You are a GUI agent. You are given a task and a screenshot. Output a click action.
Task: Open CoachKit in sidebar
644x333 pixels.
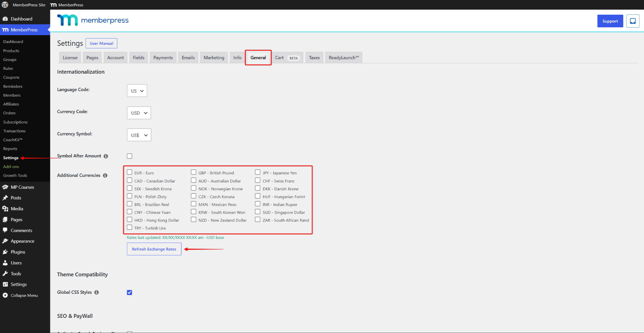13,140
